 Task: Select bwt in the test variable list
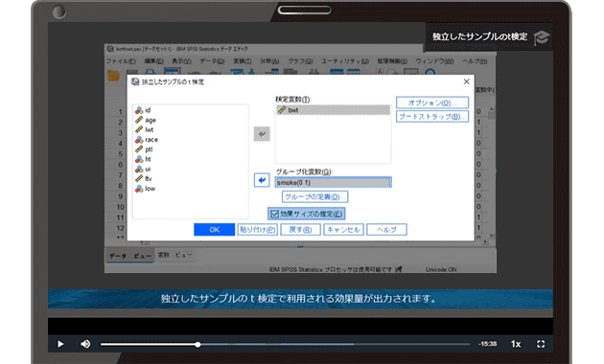[x=334, y=110]
